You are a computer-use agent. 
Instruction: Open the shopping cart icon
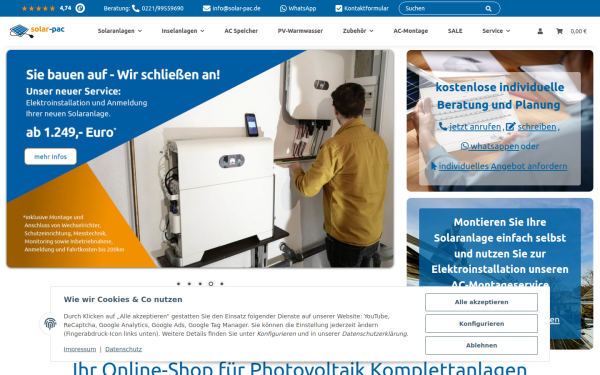pyautogui.click(x=559, y=31)
